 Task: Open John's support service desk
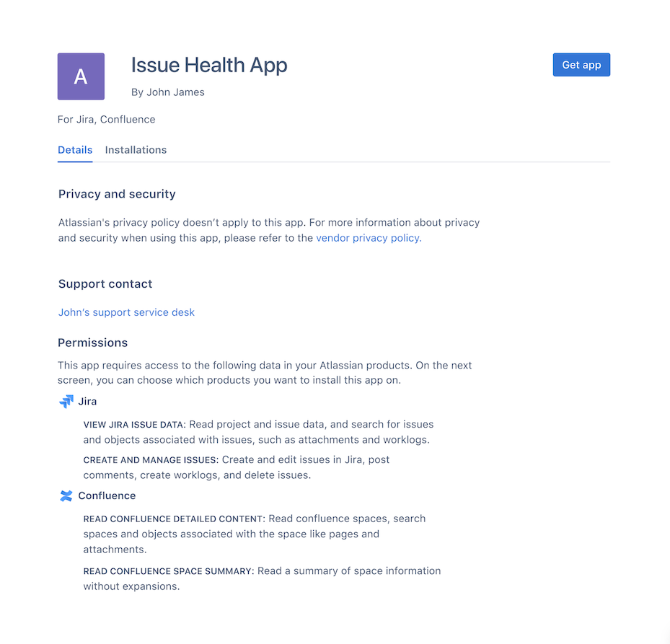pyautogui.click(x=126, y=312)
